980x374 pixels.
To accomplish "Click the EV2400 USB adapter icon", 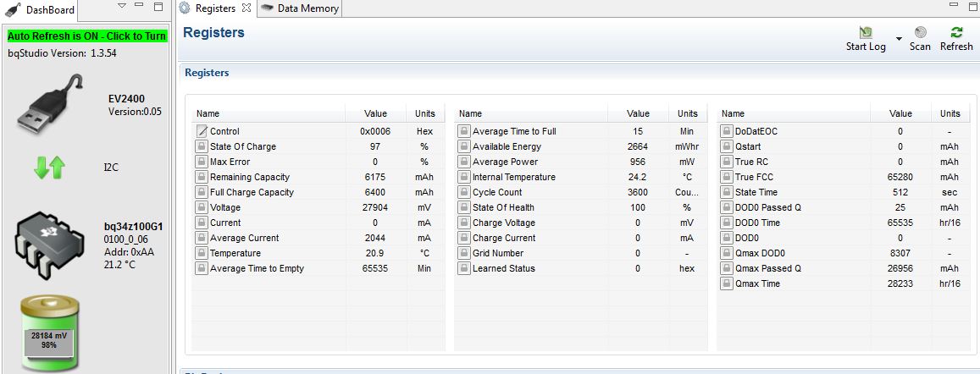I will (x=49, y=103).
